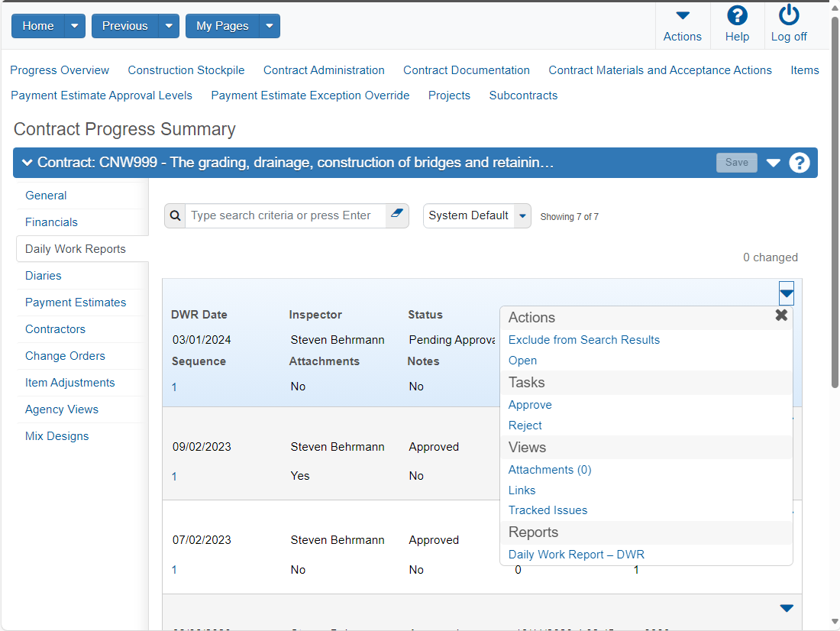840x631 pixels.
Task: Select Approve in the Tasks menu
Action: [530, 405]
